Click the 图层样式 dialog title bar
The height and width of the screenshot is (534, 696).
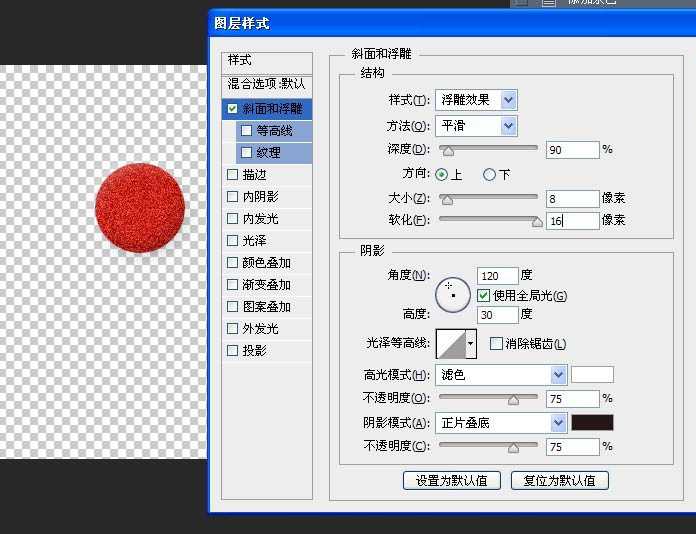click(x=452, y=23)
